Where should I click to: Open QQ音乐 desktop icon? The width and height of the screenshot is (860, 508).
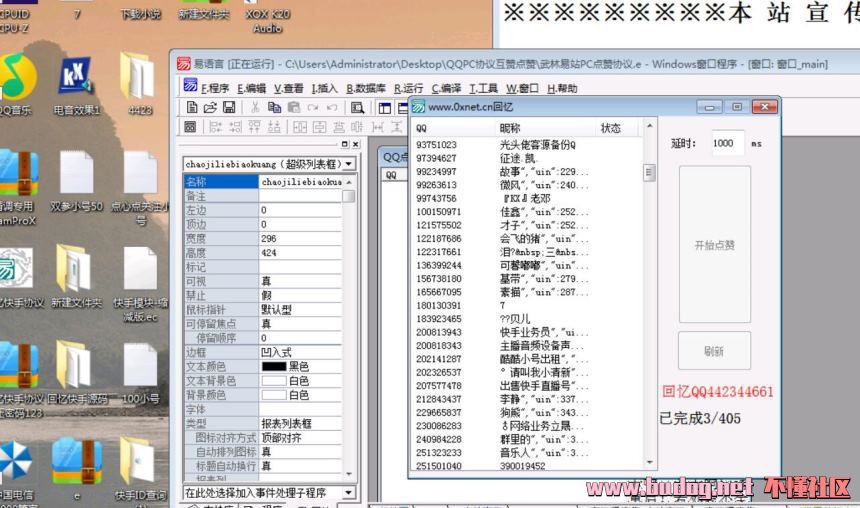pyautogui.click(x=18, y=84)
